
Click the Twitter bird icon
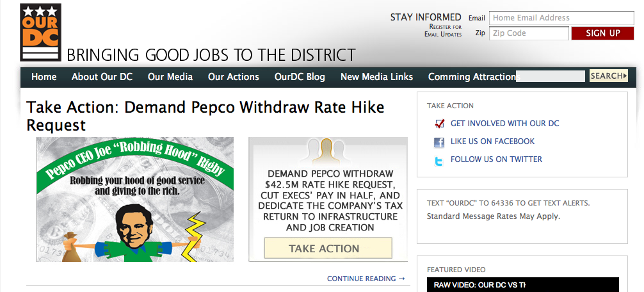(439, 161)
